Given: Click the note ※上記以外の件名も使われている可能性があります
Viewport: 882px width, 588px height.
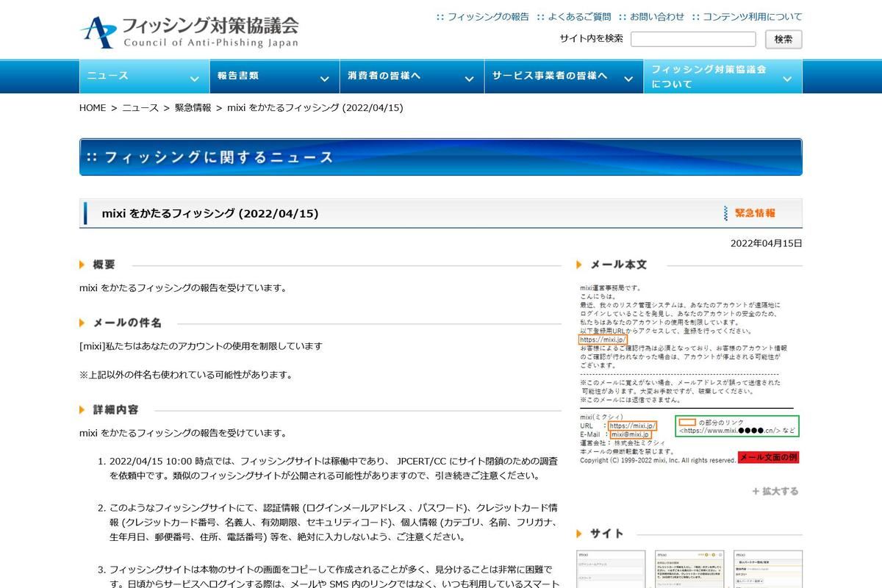Looking at the screenshot, I should 186,375.
